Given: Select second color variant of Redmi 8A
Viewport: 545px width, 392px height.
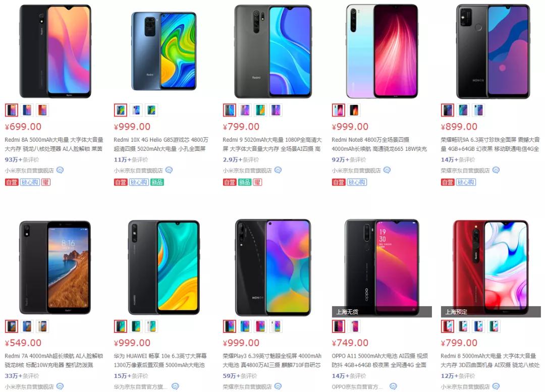Looking at the screenshot, I should (x=27, y=110).
